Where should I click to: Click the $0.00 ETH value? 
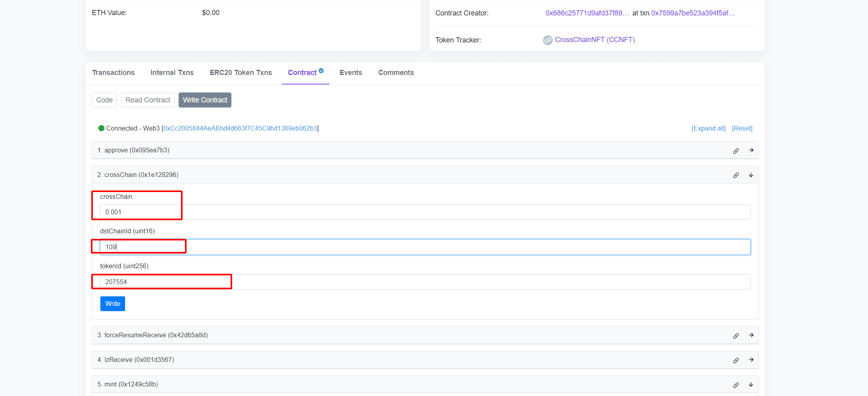[211, 13]
